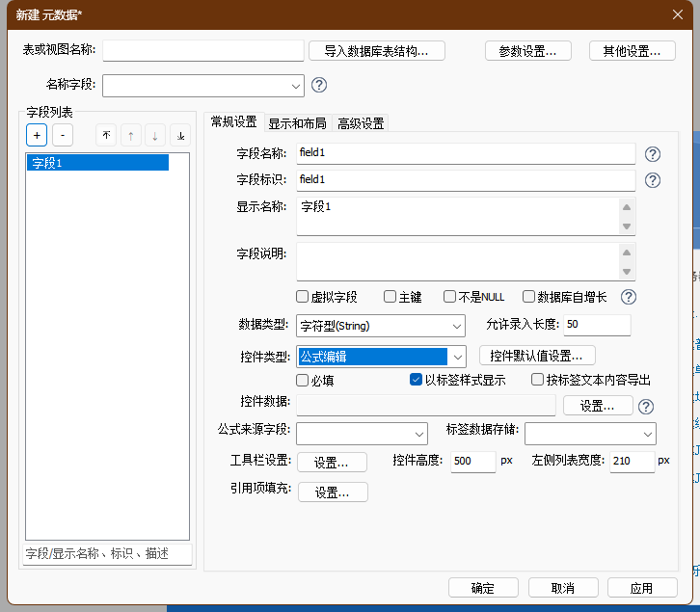The image size is (700, 612).
Task: Expand the 数据类型 dropdown
Action: pos(456,326)
